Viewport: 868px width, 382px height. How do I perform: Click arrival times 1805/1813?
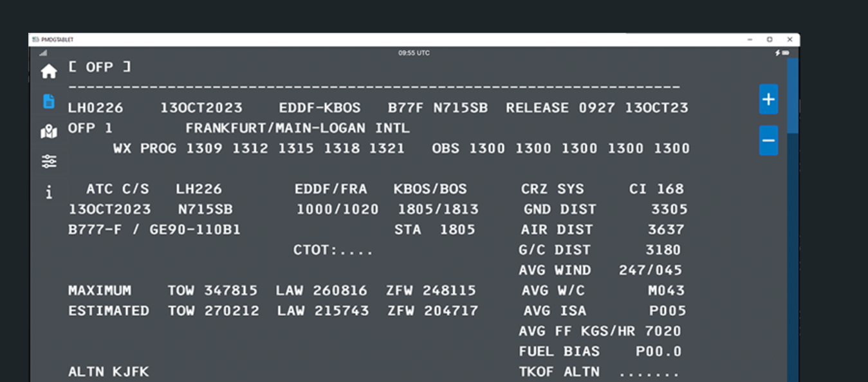coord(438,210)
